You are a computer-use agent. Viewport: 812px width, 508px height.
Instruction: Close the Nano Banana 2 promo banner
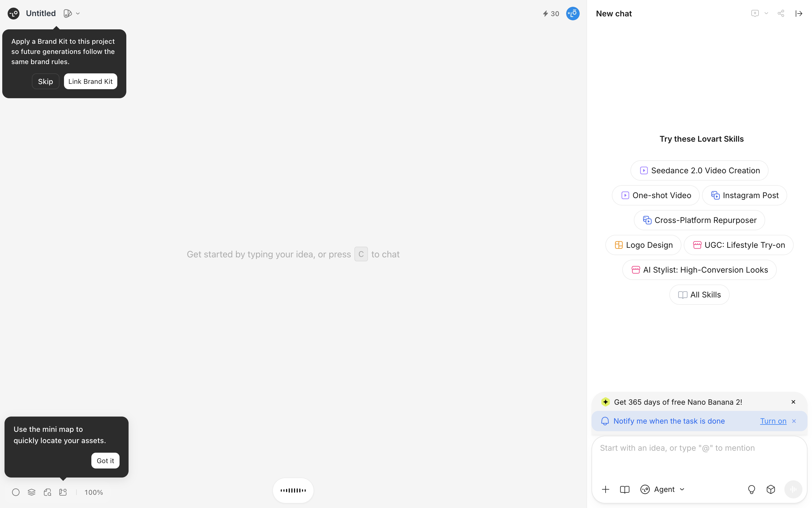click(x=793, y=402)
